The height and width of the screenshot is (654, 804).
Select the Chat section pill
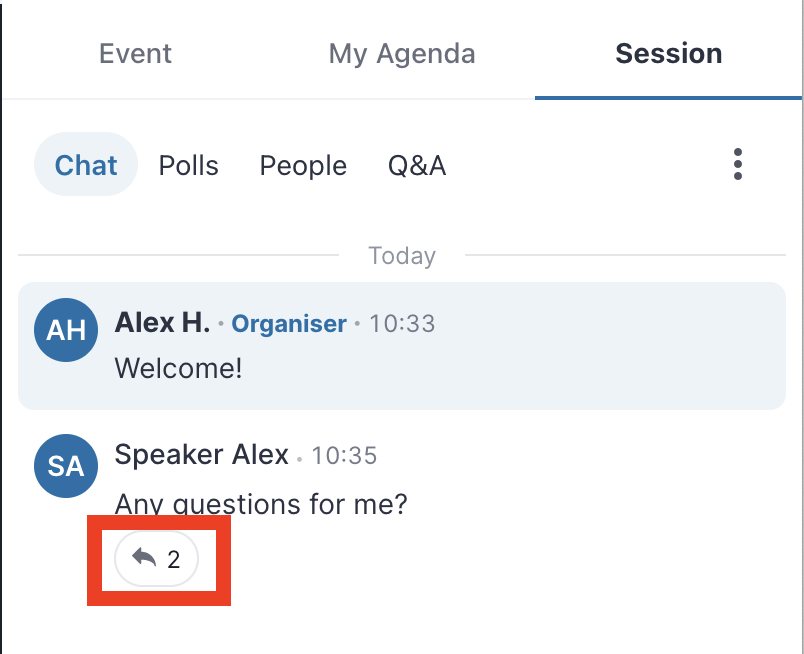86,165
